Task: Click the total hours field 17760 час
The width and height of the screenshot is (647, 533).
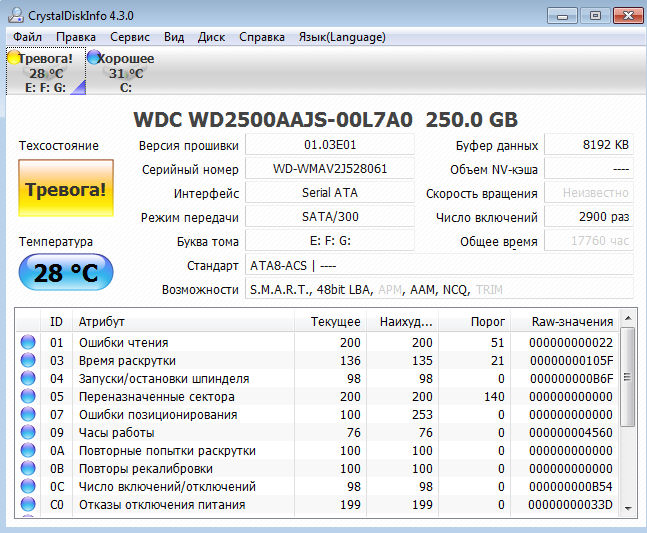Action: 589,241
